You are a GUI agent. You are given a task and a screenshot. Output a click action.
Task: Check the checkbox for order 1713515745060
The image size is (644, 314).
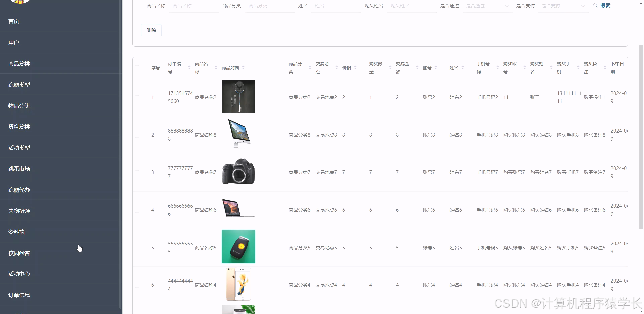tap(137, 97)
